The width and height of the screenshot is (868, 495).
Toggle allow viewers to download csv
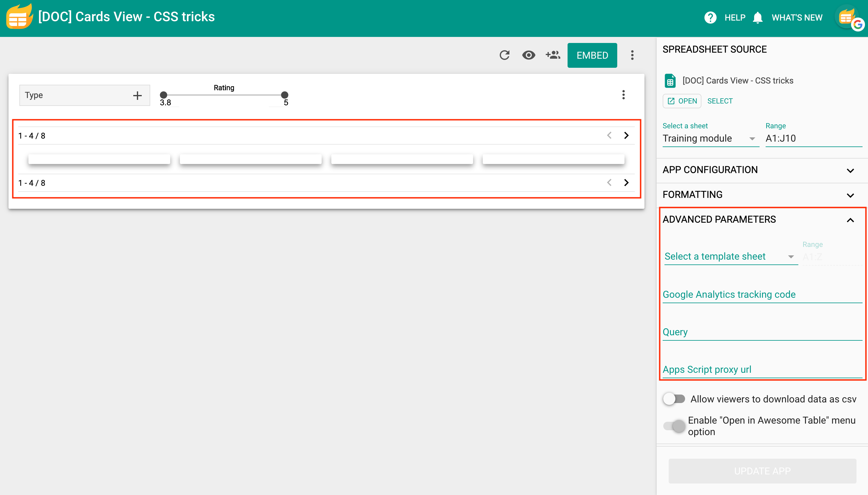coord(674,399)
